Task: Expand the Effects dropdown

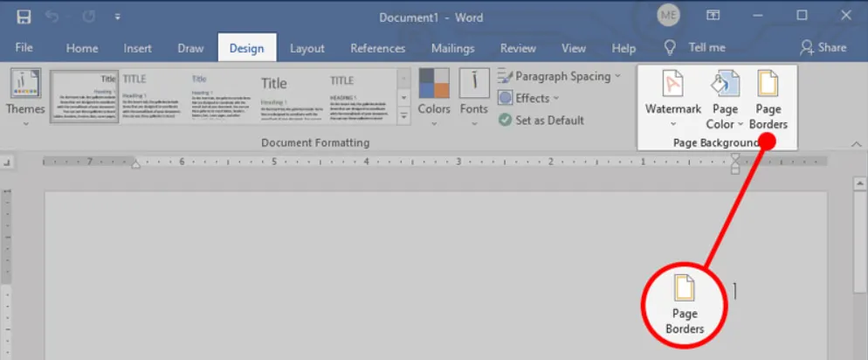Action: (529, 98)
